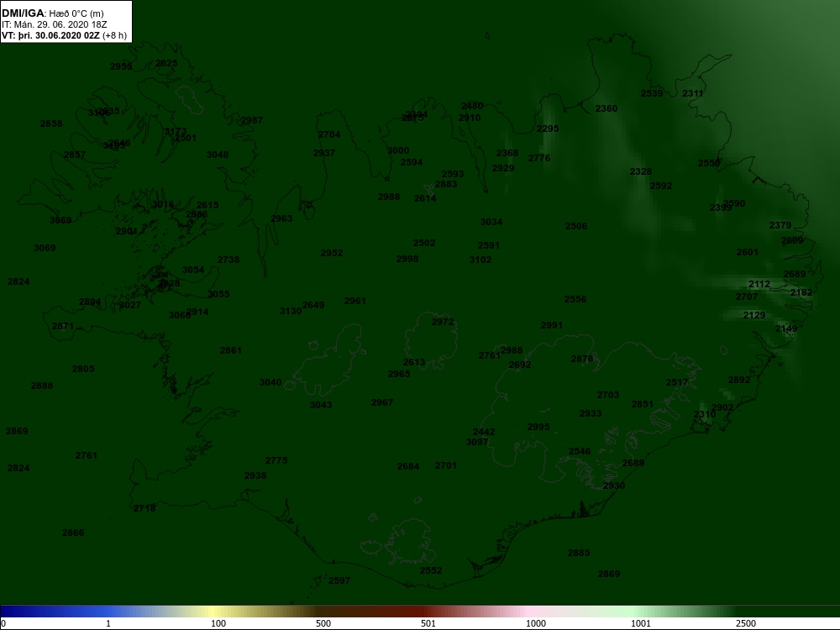Image resolution: width=840 pixels, height=630 pixels.
Task: Click the map value 3048
Action: point(218,155)
